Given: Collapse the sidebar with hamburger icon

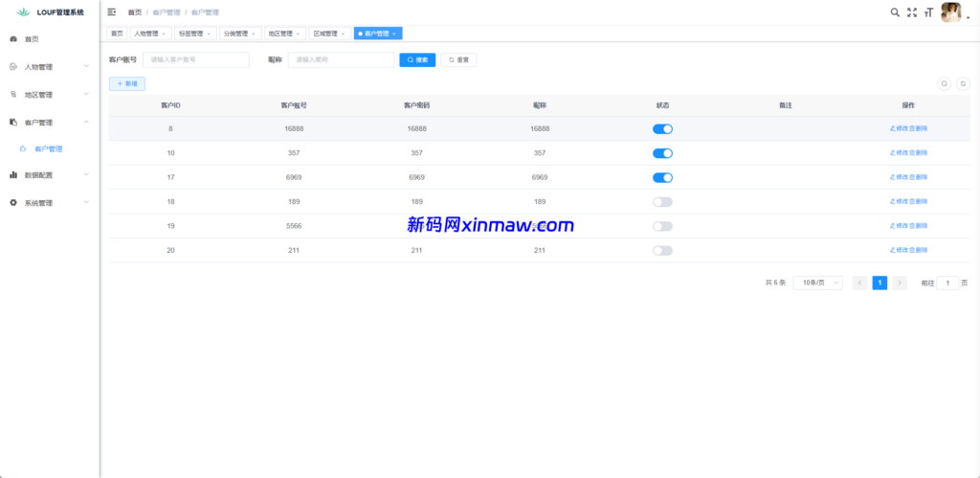Looking at the screenshot, I should click(x=111, y=11).
